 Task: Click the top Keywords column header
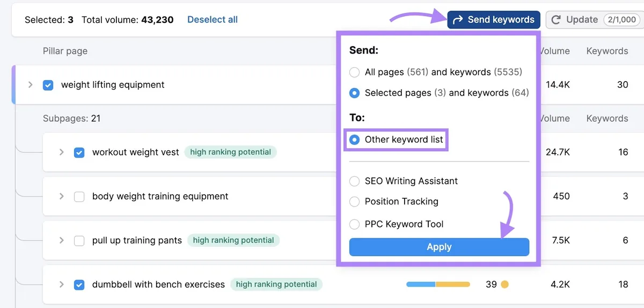[x=607, y=51]
